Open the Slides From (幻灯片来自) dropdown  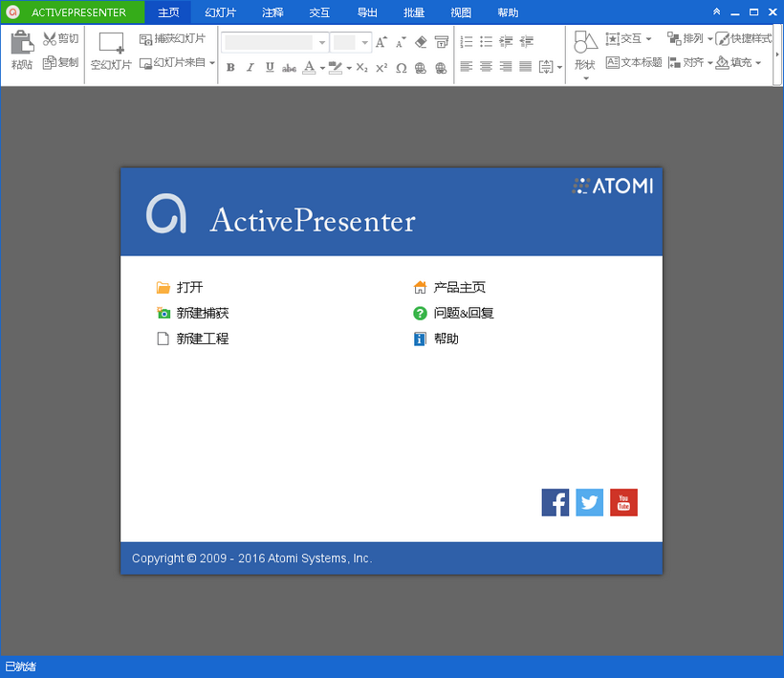click(177, 62)
